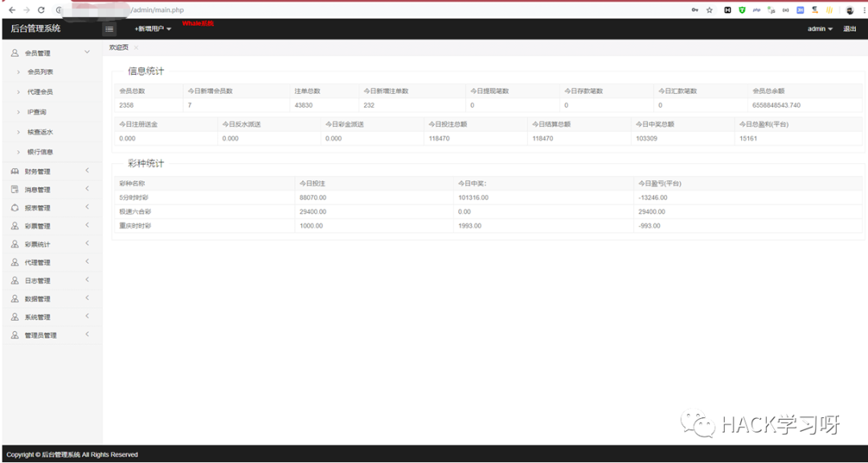Open the admin account dropdown
This screenshot has height=463, width=868.
[x=820, y=29]
